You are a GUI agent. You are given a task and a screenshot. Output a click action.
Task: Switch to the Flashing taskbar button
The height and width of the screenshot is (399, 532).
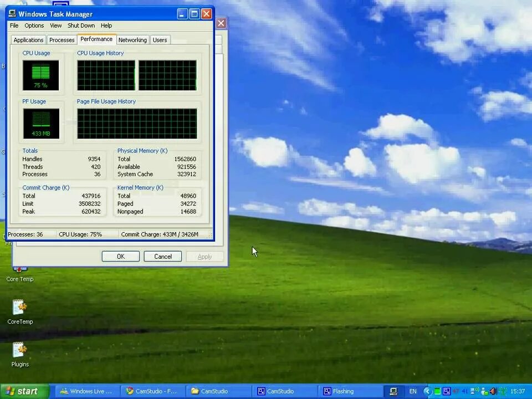(351, 391)
